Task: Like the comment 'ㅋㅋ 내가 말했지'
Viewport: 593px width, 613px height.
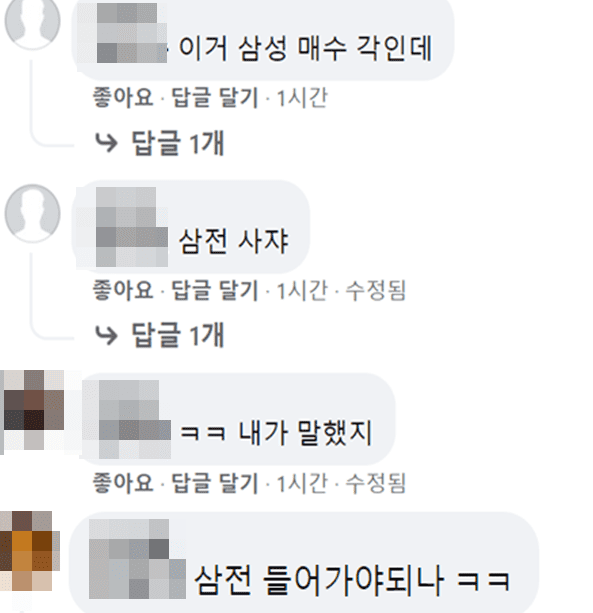Action: (123, 482)
